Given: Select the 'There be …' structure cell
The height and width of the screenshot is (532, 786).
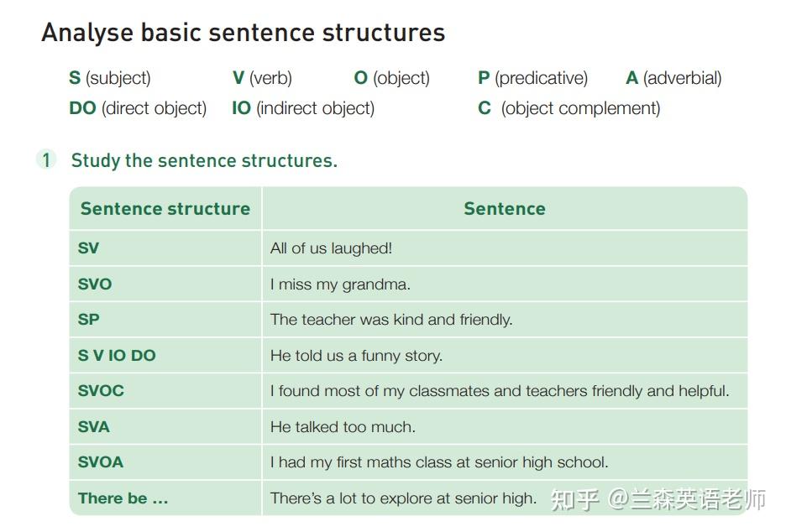Looking at the screenshot, I should (123, 498).
